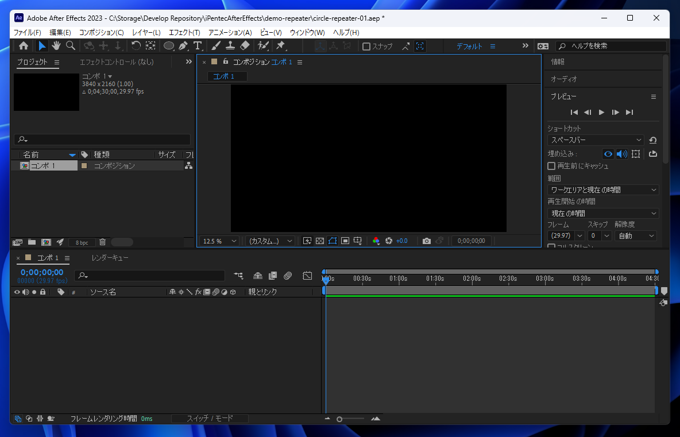Viewport: 680px width, 437px height.
Task: Select the Zoom tool
Action: [x=71, y=46]
